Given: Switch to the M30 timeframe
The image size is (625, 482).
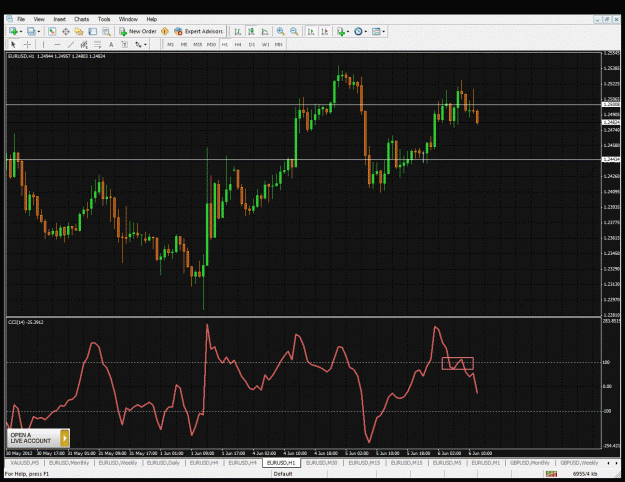Looking at the screenshot, I should click(x=211, y=44).
